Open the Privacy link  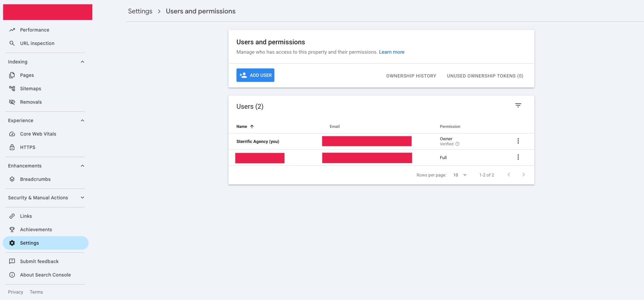coord(15,292)
